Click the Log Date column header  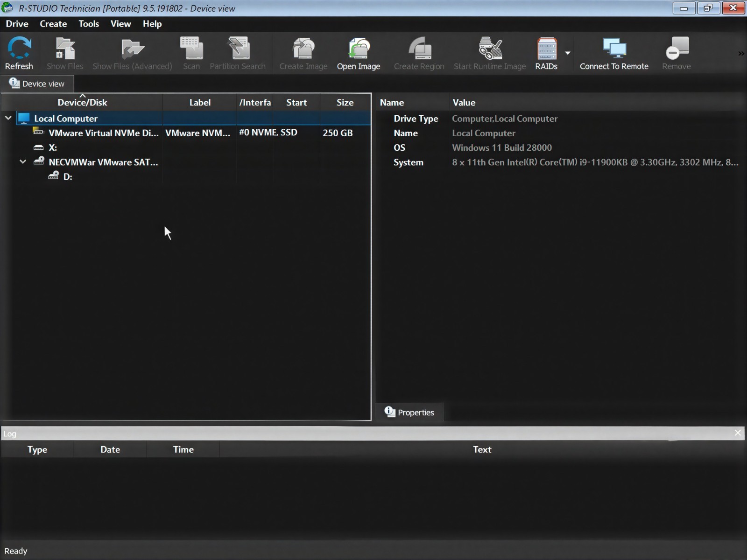tap(110, 450)
